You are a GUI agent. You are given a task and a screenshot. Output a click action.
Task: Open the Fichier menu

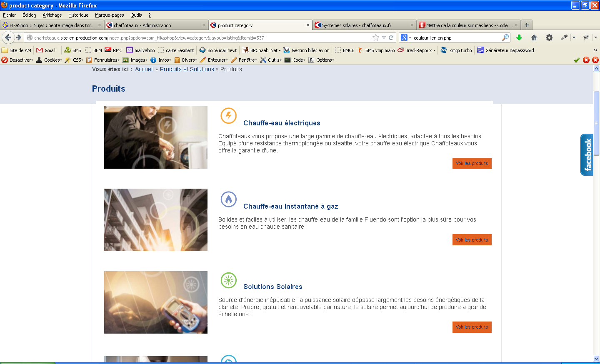tap(9, 15)
